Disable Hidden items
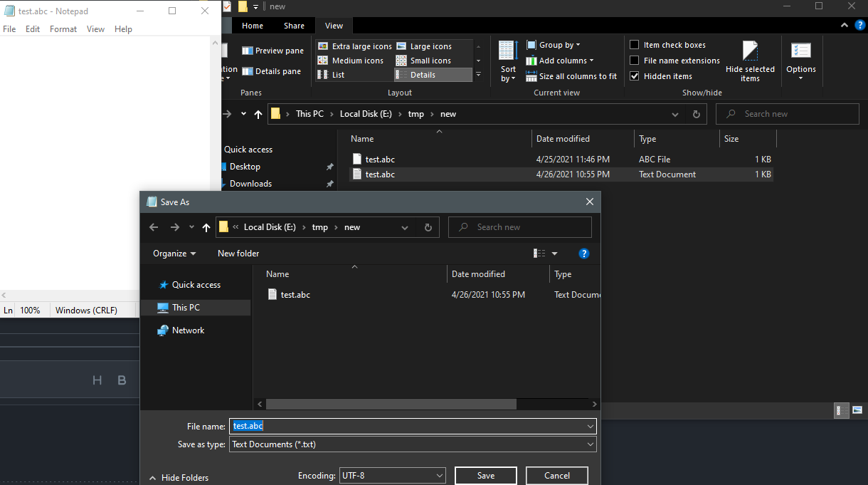The height and width of the screenshot is (485, 868). [635, 75]
